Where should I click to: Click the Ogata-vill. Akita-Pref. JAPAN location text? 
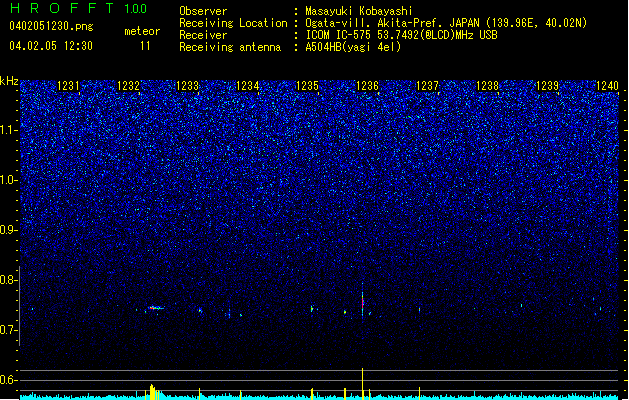[x=446, y=23]
